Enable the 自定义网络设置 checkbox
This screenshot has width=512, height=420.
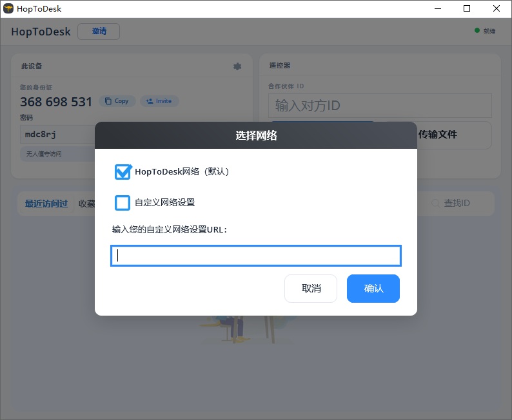123,203
